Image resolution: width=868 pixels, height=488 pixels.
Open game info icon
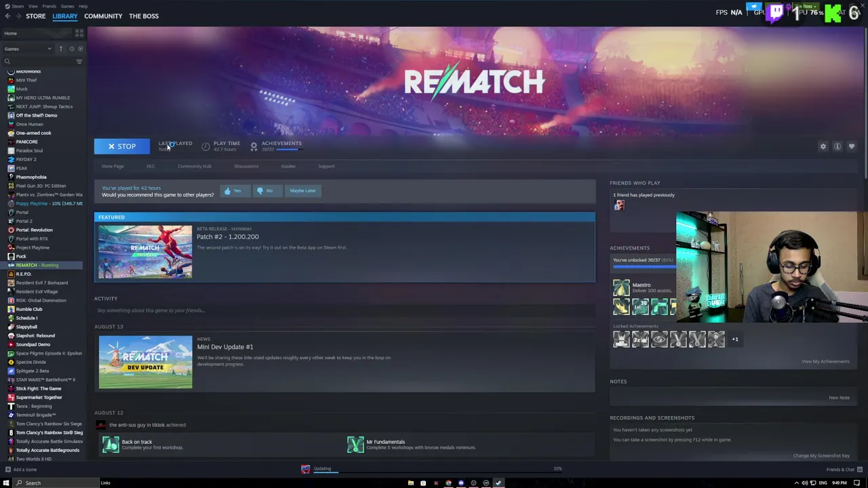click(x=837, y=146)
